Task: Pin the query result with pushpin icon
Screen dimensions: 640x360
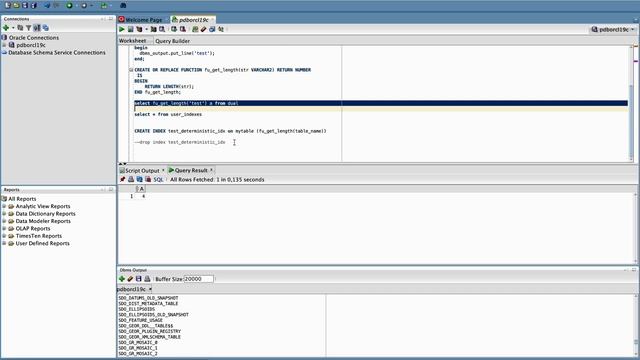Action: pyautogui.click(x=122, y=180)
